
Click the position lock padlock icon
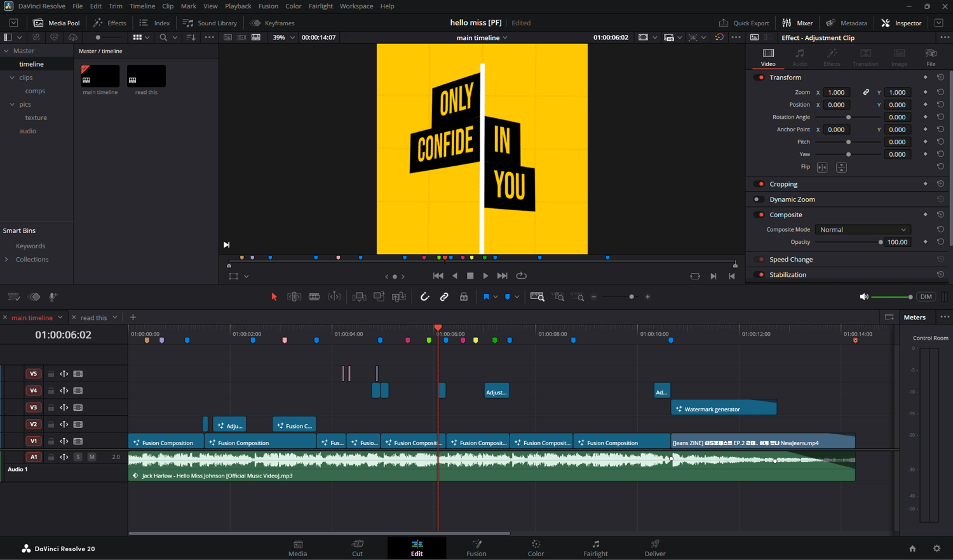click(464, 297)
